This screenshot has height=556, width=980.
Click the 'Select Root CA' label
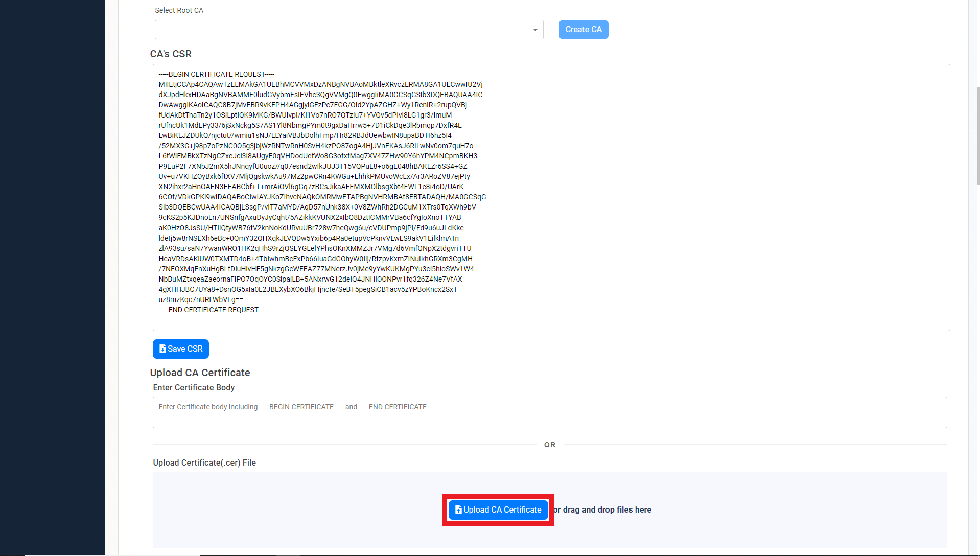[179, 10]
